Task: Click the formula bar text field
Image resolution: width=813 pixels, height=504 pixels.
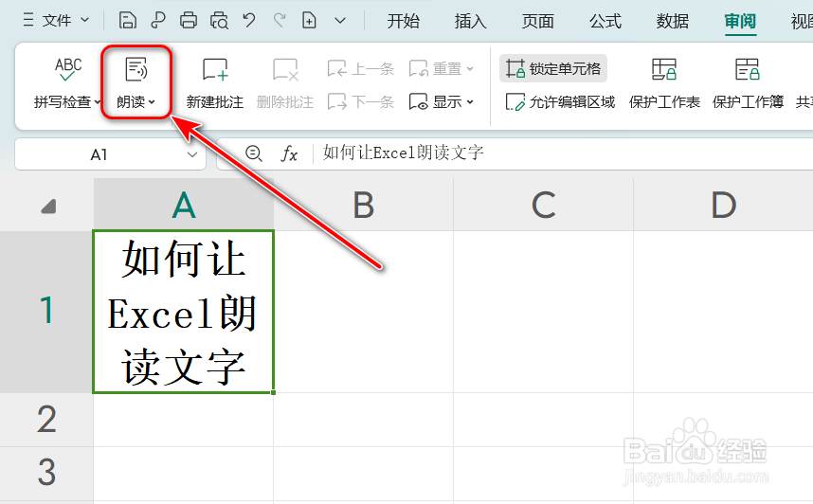Action: pos(565,153)
